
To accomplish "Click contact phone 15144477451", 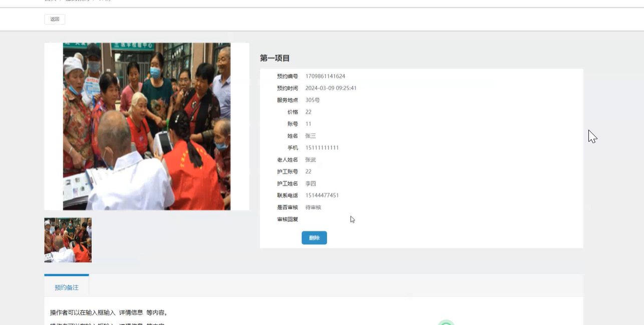I will pos(322,195).
